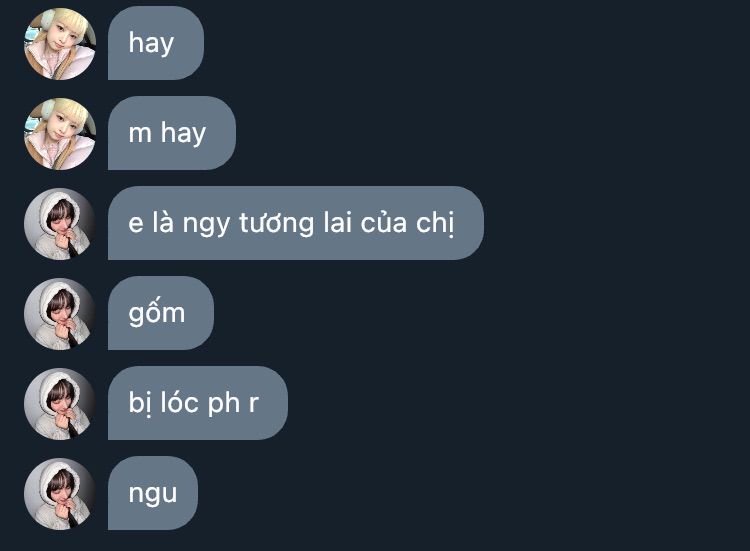Click the word "bị" in fifth message
The image size is (750, 551).
point(140,403)
